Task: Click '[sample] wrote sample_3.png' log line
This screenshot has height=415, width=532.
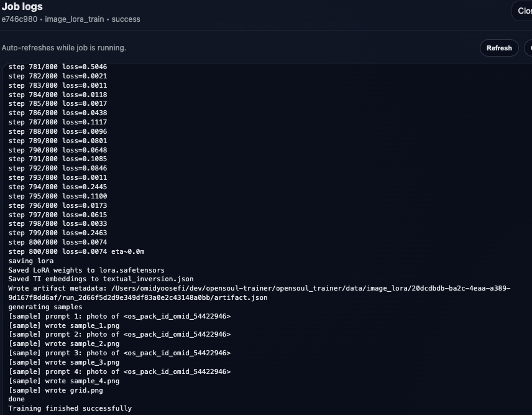Action: tap(64, 362)
